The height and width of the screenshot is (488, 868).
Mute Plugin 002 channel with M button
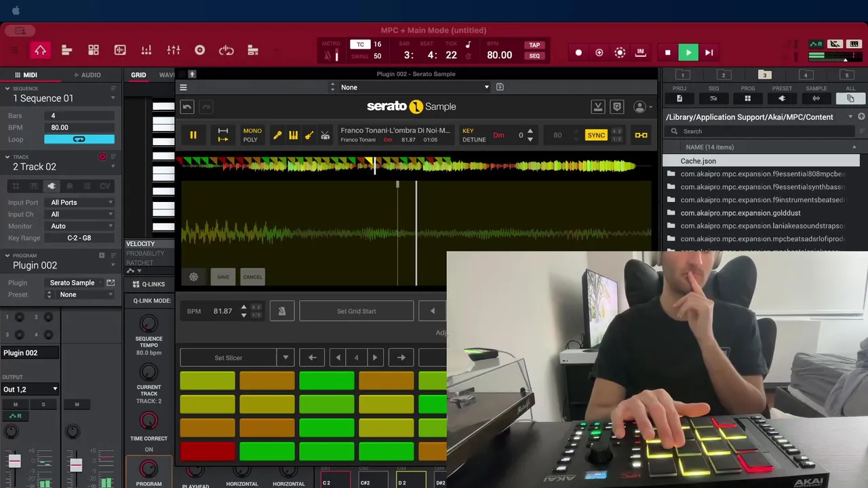[x=15, y=405]
